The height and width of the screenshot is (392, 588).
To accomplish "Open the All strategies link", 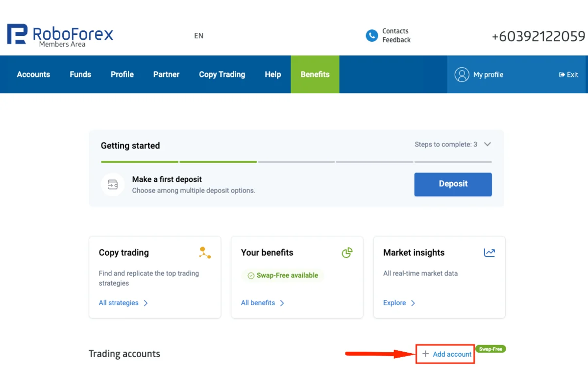I will coord(119,303).
